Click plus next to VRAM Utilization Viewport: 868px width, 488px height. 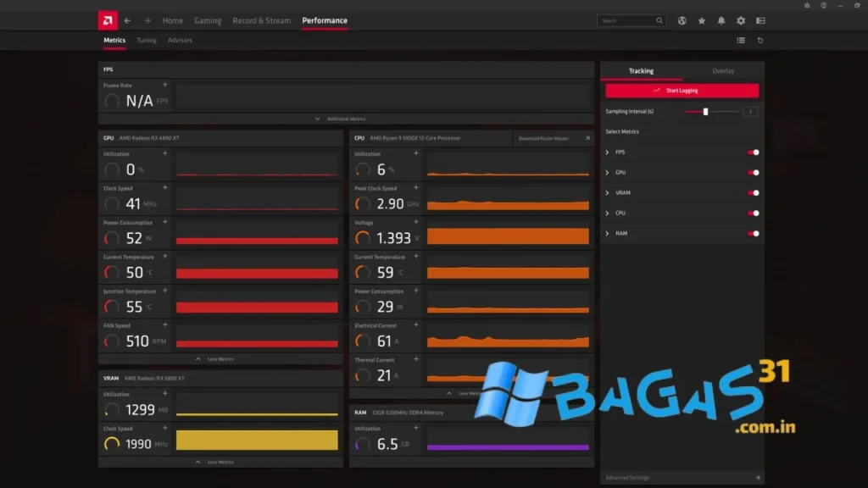165,393
